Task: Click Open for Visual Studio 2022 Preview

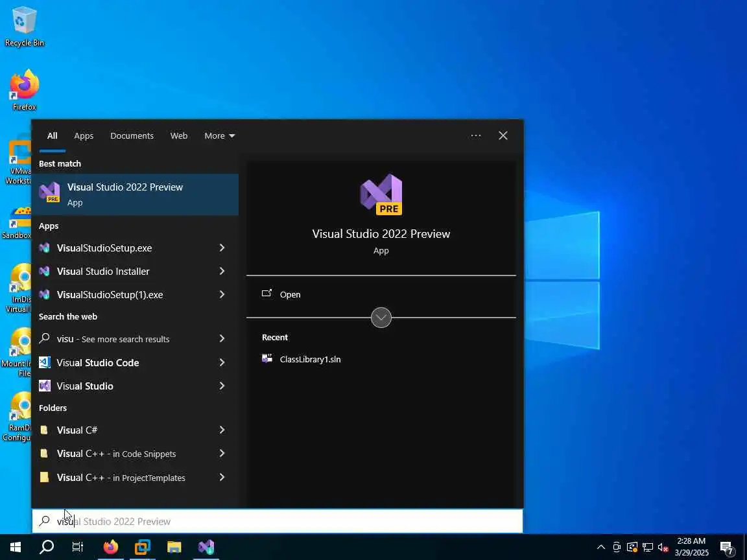Action: [x=290, y=294]
